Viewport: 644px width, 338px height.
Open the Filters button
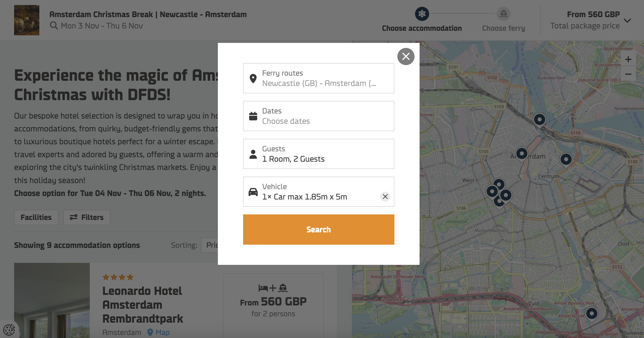coord(86,217)
